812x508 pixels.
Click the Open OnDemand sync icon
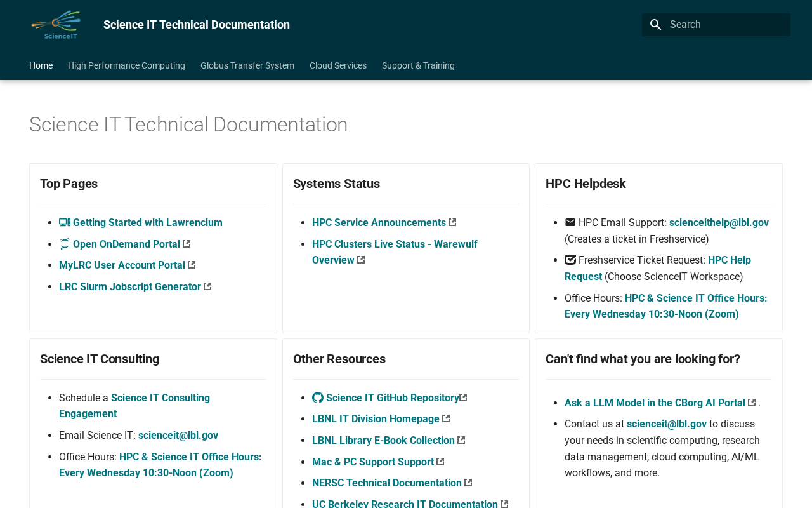(65, 244)
